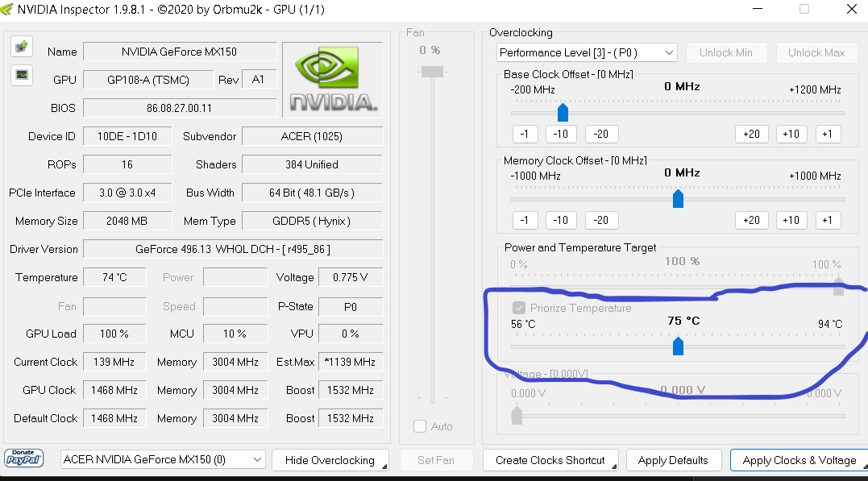Toggle the Priorize Temperature checkbox
Image resolution: width=868 pixels, height=481 pixels.
[519, 308]
